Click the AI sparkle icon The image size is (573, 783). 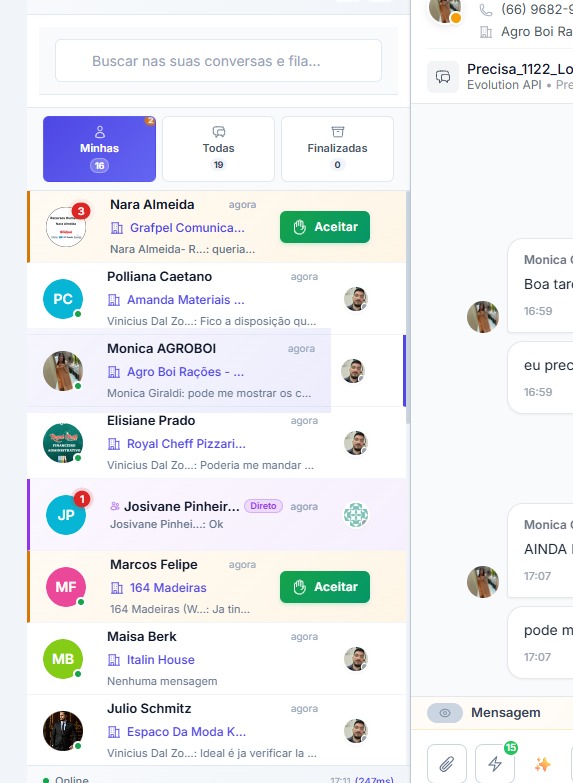click(x=543, y=764)
